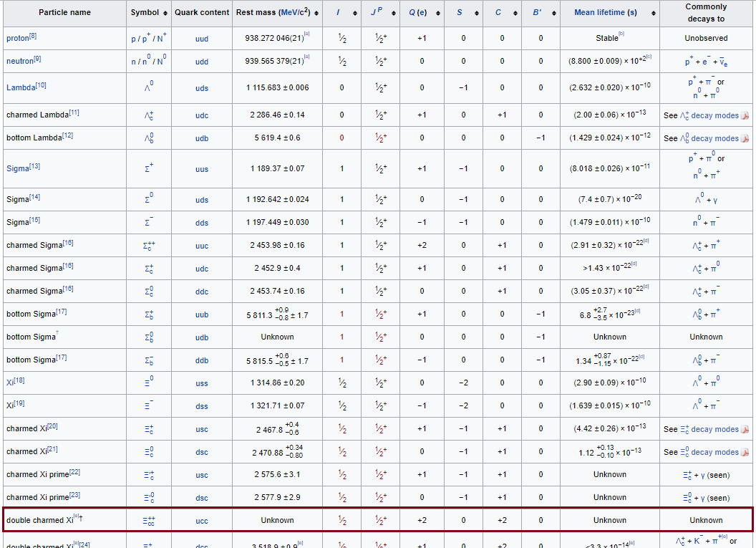Click PDF icon in charmed Xi usc row
The height and width of the screenshot is (548, 756).
(745, 429)
